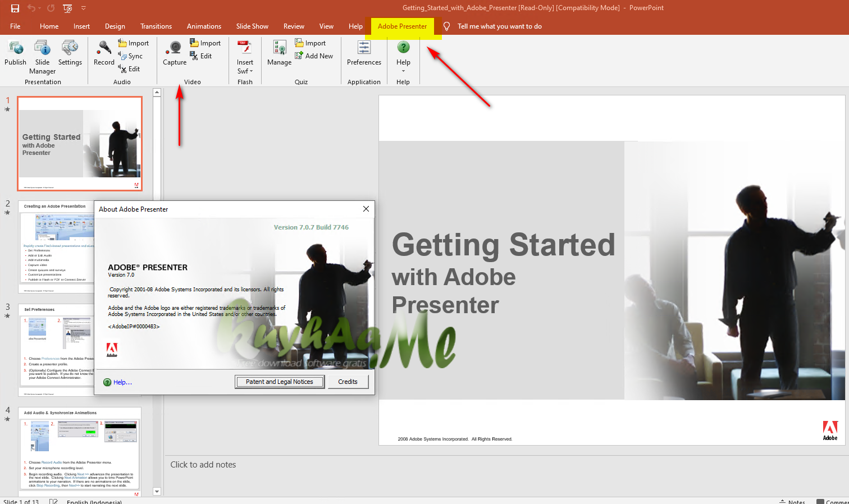
Task: Click the thumbnail pane scroll up arrow
Action: coord(157,93)
